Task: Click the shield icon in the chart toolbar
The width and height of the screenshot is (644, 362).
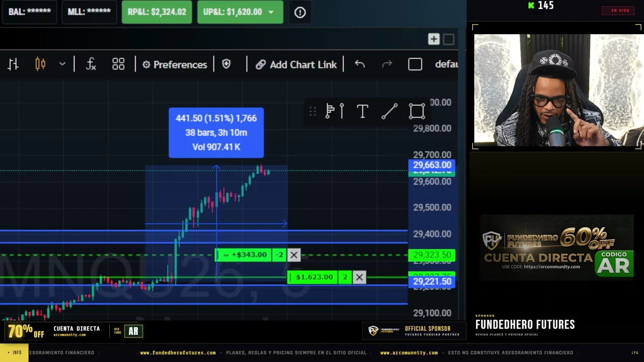Action: point(226,64)
